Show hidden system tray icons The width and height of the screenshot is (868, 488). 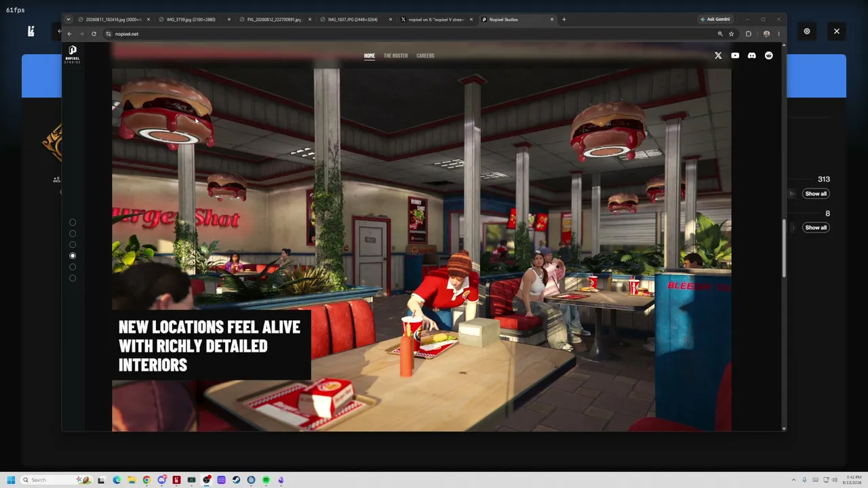pyautogui.click(x=793, y=480)
